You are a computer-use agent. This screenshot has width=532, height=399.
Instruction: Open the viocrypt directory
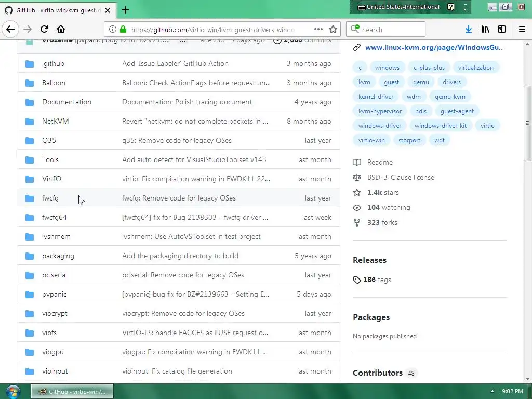55,313
